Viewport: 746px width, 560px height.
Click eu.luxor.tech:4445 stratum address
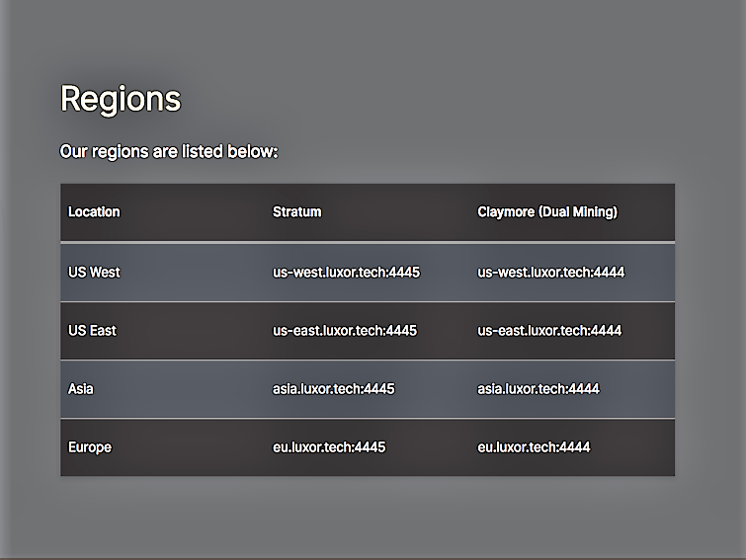click(329, 447)
